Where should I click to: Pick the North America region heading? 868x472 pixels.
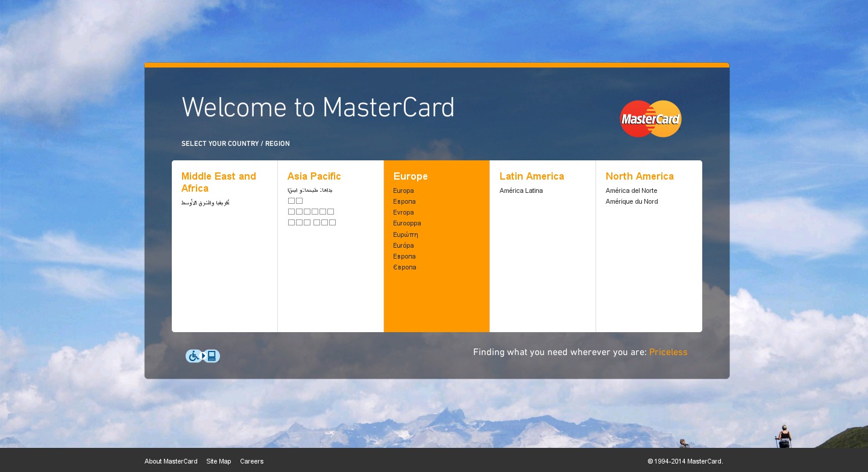(x=640, y=176)
